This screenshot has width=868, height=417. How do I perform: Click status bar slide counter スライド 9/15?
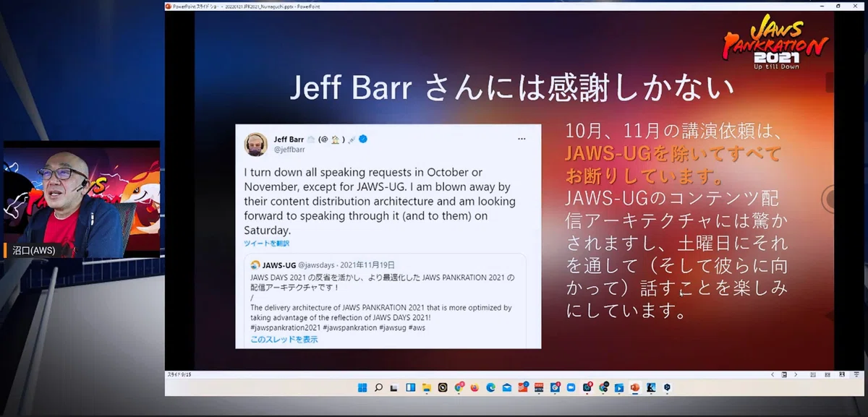pyautogui.click(x=178, y=375)
